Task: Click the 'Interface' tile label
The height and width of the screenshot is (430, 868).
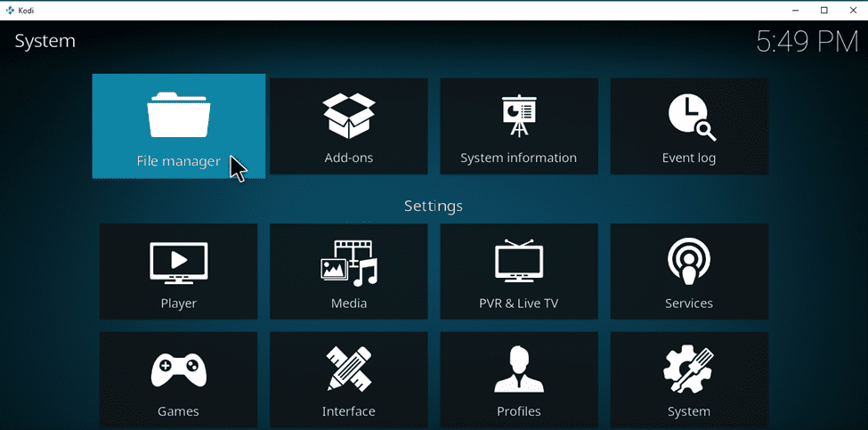Action: 349,411
